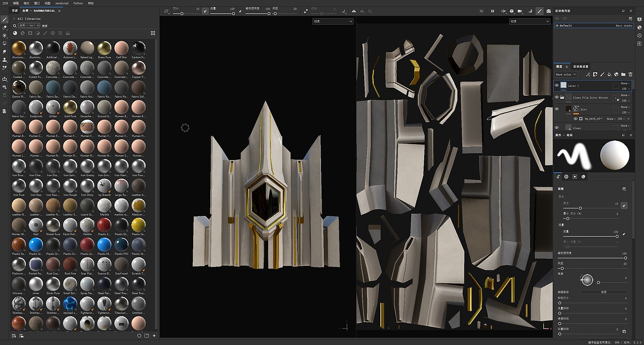The width and height of the screenshot is (644, 345).
Task: Filter assets by smart materials icon
Action: click(23, 33)
